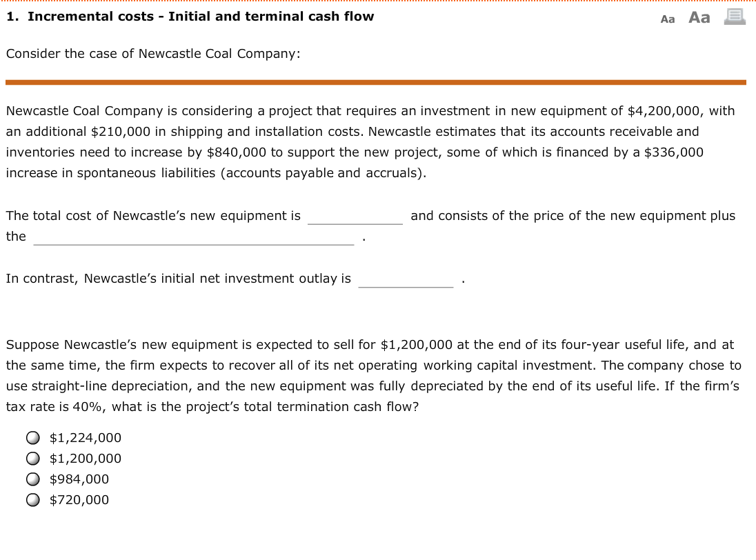The width and height of the screenshot is (756, 560).
Task: Choose the $720,000 radio button
Action: tap(32, 499)
